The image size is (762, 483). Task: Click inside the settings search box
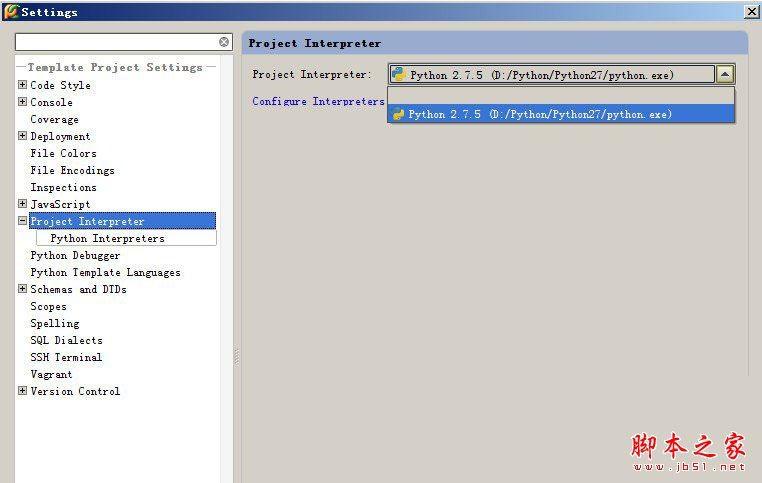tap(115, 42)
